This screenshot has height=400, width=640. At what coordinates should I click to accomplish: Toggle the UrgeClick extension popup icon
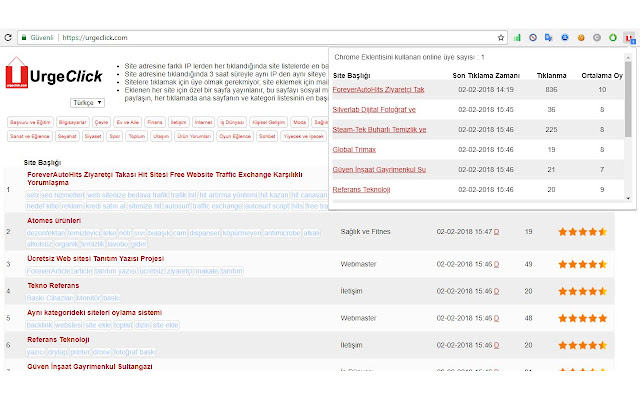point(629,38)
